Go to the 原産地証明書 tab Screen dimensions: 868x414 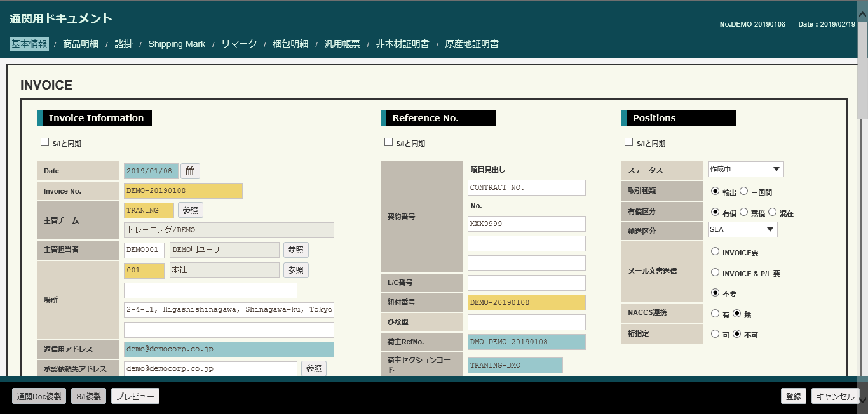[x=471, y=44]
